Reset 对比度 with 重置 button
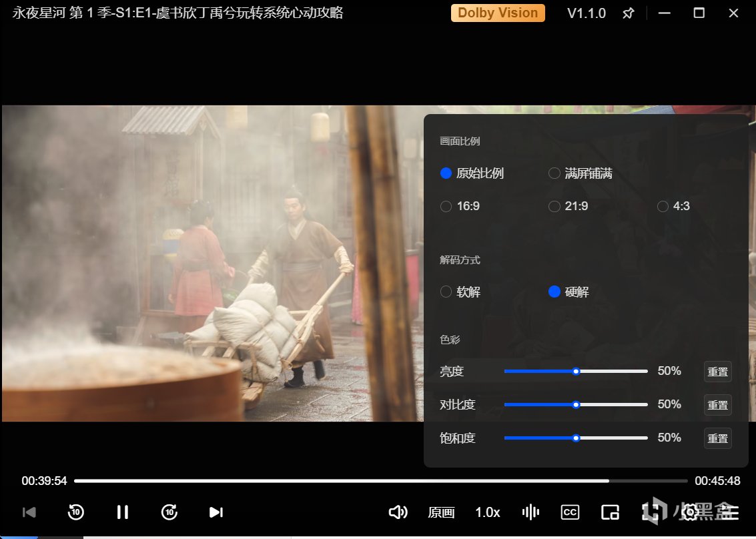Image resolution: width=756 pixels, height=539 pixels. tap(717, 405)
